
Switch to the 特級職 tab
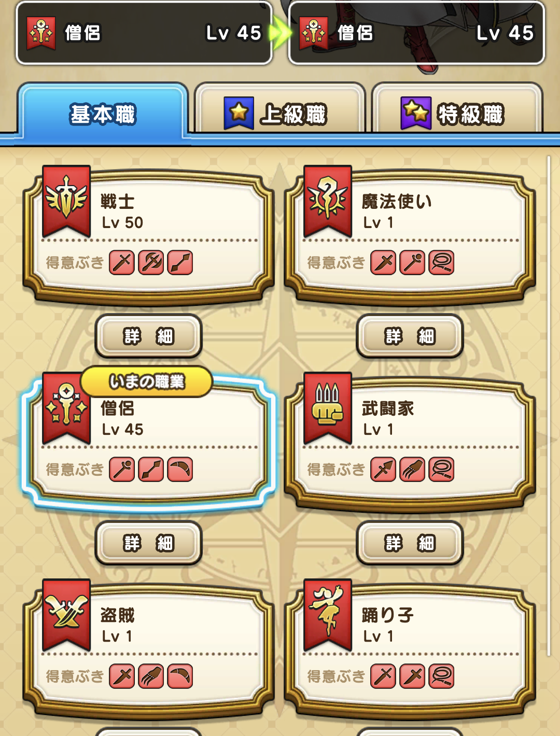[x=457, y=112]
